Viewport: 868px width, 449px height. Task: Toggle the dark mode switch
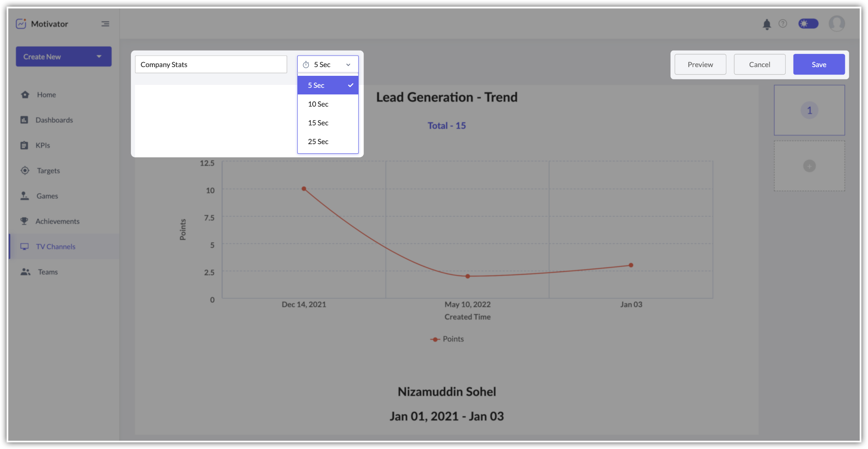pyautogui.click(x=808, y=24)
